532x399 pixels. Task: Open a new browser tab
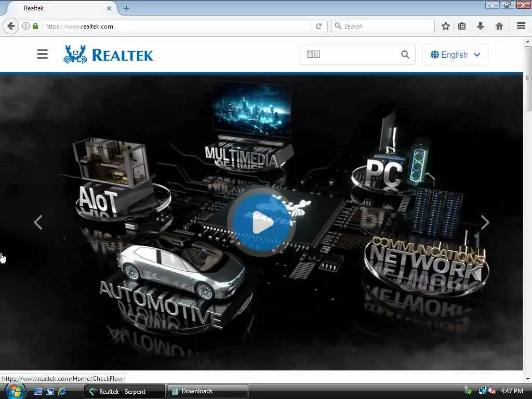point(126,8)
